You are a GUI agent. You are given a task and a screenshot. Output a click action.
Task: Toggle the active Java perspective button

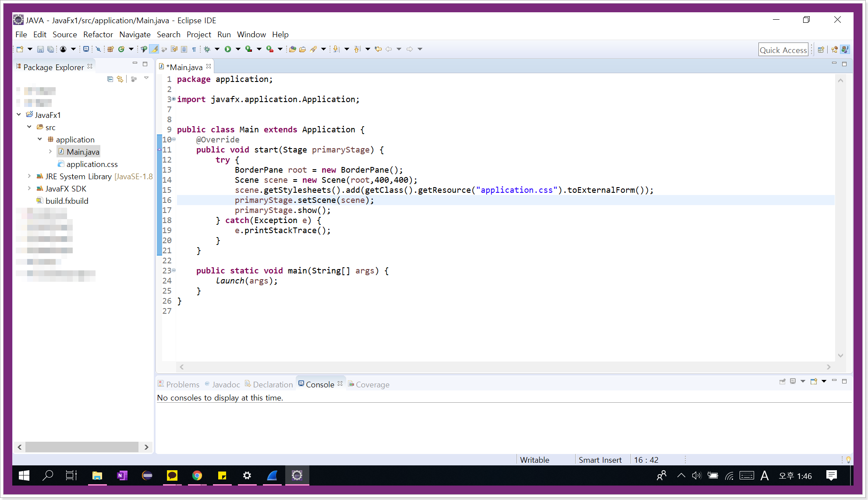pos(845,50)
